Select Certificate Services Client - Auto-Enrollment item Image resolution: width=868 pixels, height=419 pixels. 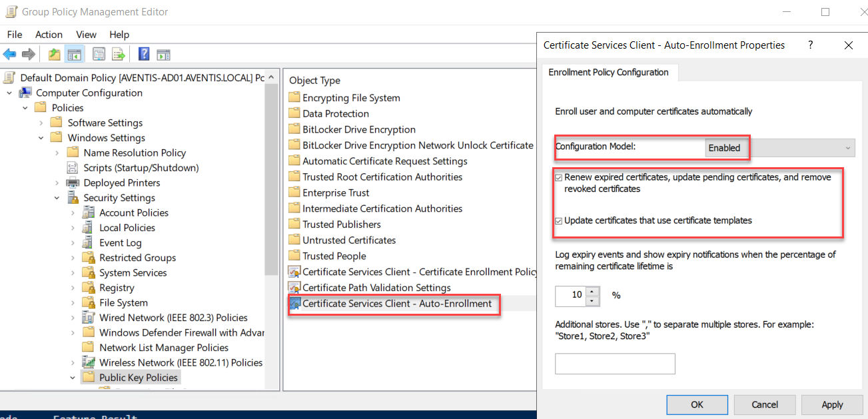coord(396,304)
